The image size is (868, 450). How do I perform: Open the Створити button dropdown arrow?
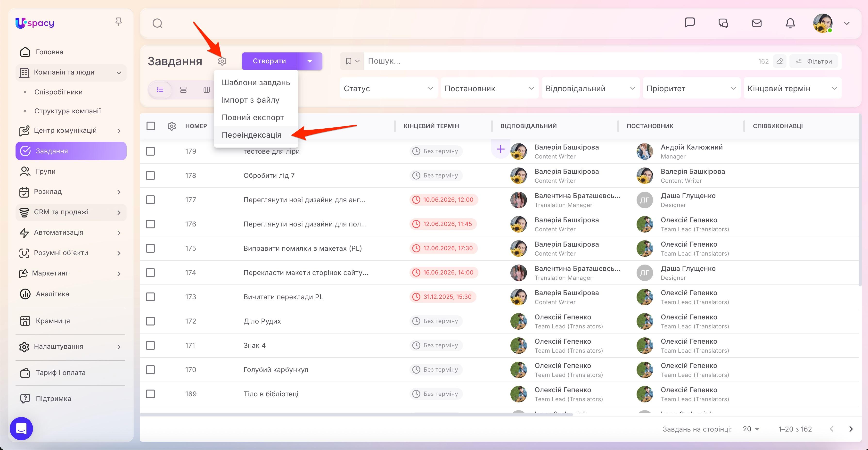(x=310, y=61)
